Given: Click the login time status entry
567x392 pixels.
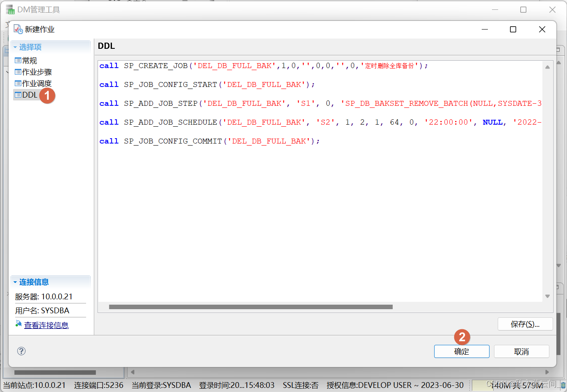Looking at the screenshot, I should click(x=237, y=385).
